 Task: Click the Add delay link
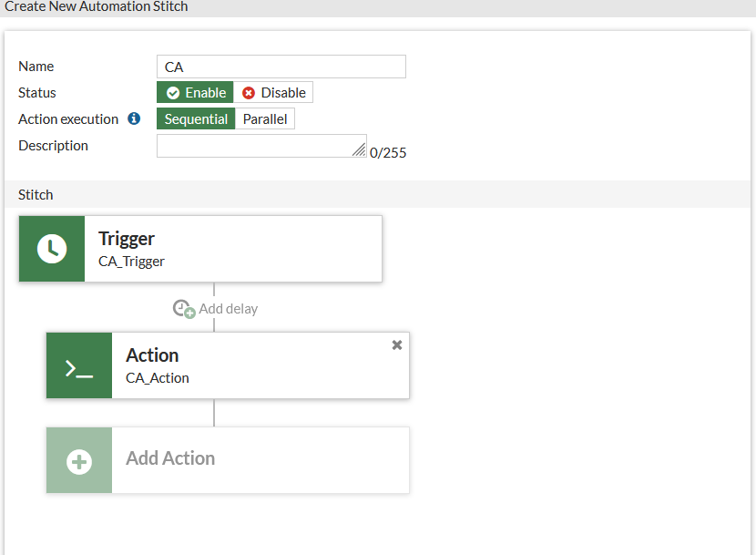[x=228, y=309]
